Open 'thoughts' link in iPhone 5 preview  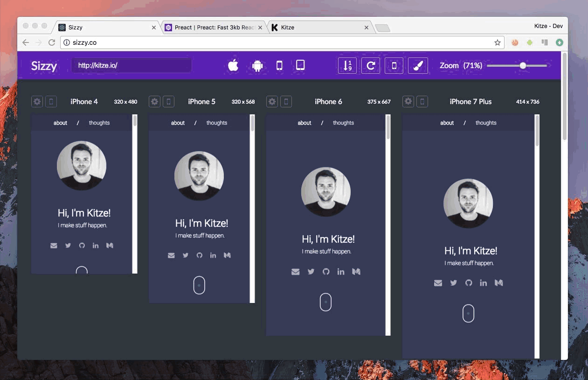coord(217,123)
